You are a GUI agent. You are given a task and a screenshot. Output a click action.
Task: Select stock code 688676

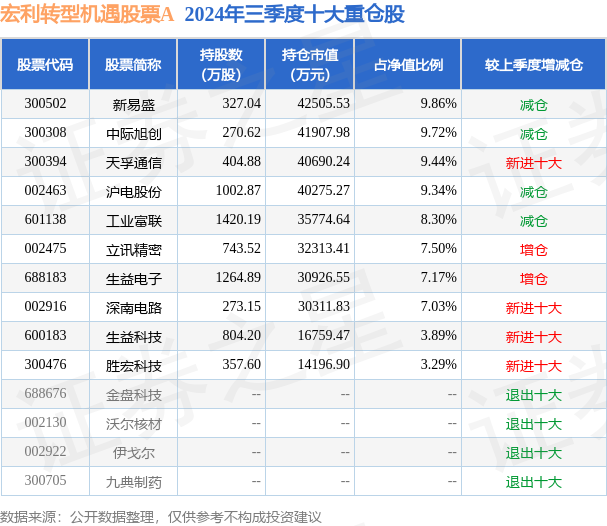pos(45,394)
